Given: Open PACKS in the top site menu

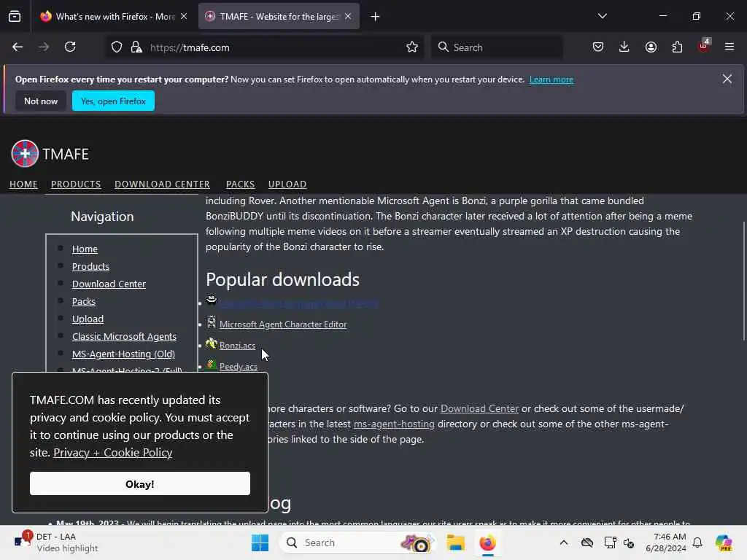Looking at the screenshot, I should tap(240, 184).
